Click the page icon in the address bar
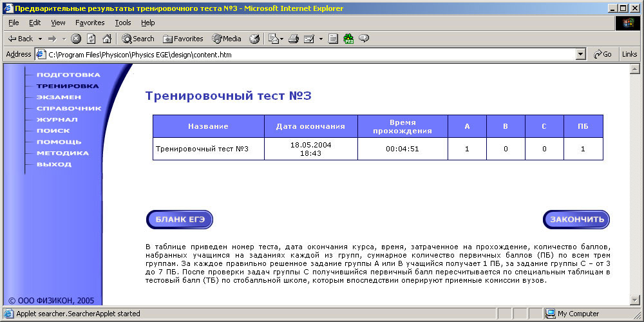 pos(41,54)
